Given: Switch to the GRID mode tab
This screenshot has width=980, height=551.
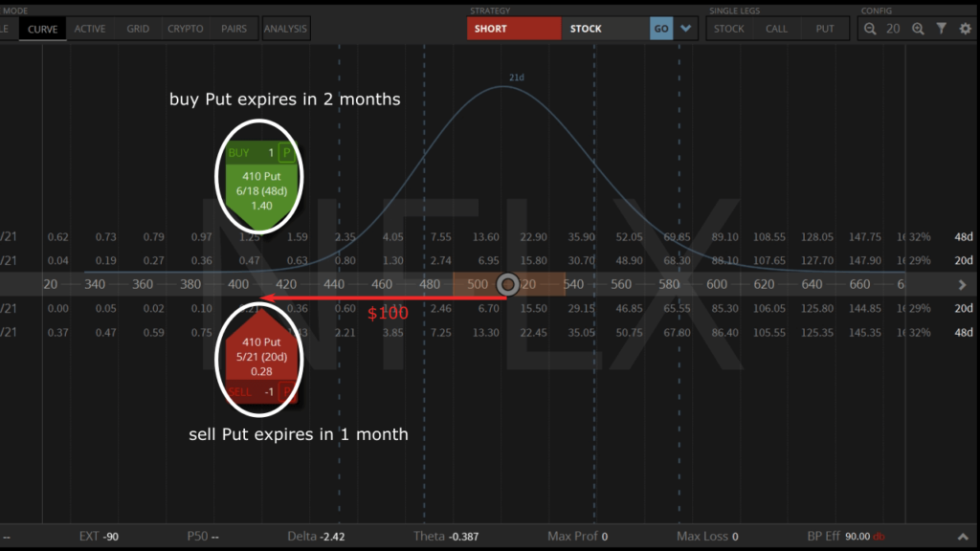Looking at the screenshot, I should click(x=138, y=29).
